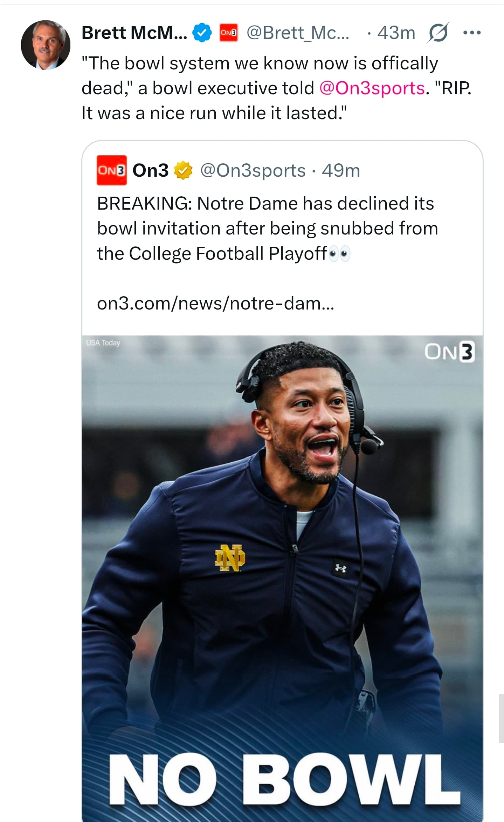Open the on3.com/news/notre-dam... article link
This screenshot has width=504, height=822.
(215, 304)
